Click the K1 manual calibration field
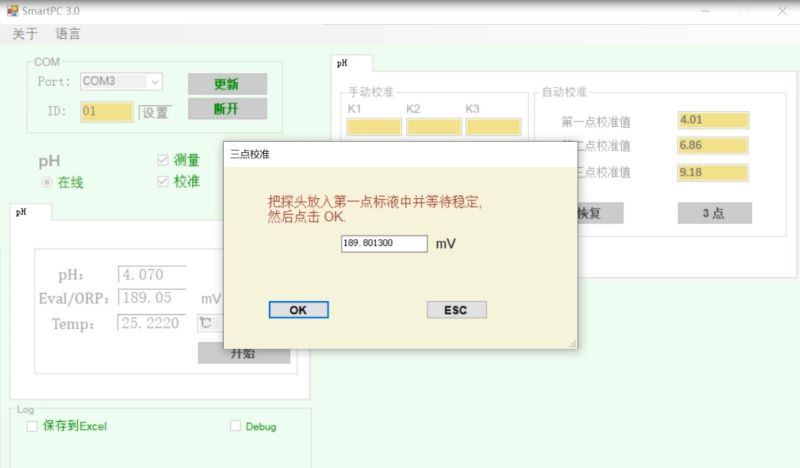This screenshot has height=468, width=800. tap(374, 127)
